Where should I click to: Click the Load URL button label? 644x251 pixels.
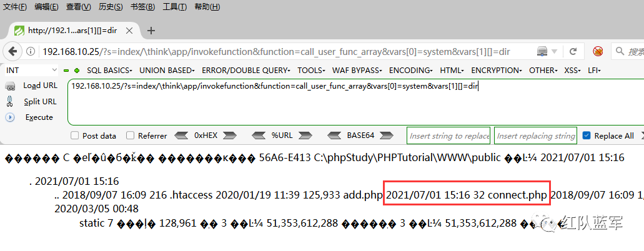click(x=40, y=86)
